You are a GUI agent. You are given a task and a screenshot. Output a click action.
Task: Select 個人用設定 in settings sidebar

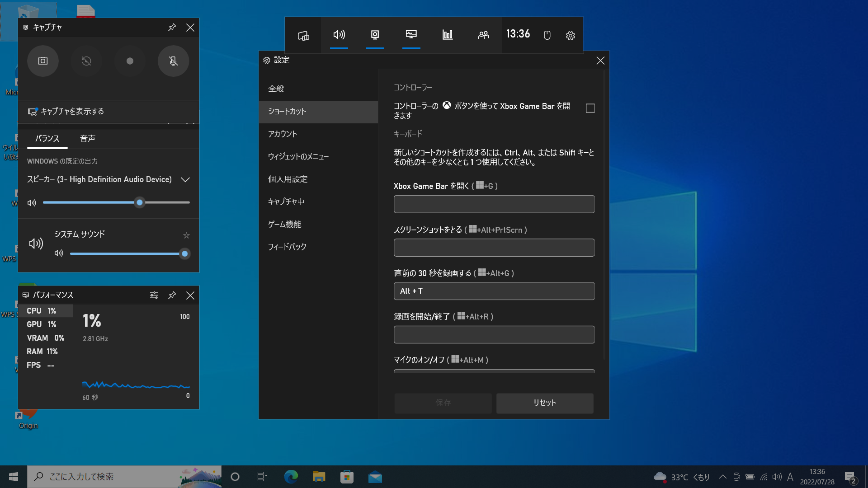coord(318,179)
